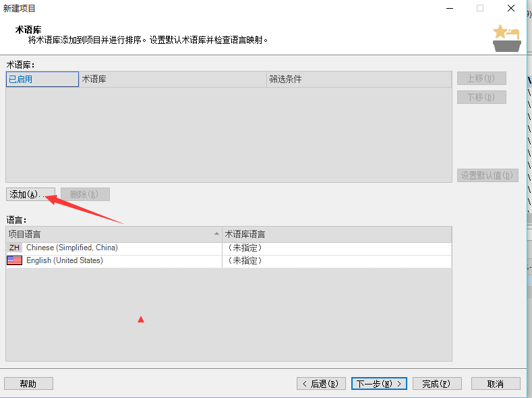Viewport: 532px width, 398px height.
Task: Proceed with 下一步(N) button
Action: click(x=379, y=383)
